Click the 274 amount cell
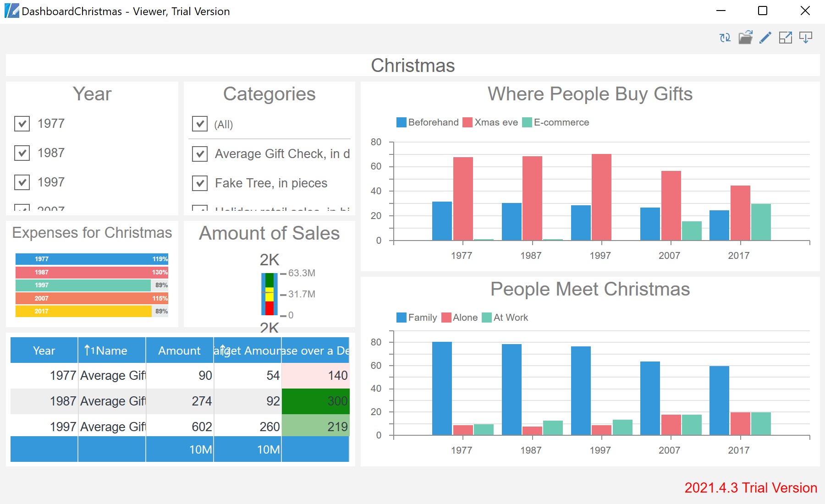Image resolution: width=825 pixels, height=504 pixels. (x=180, y=401)
